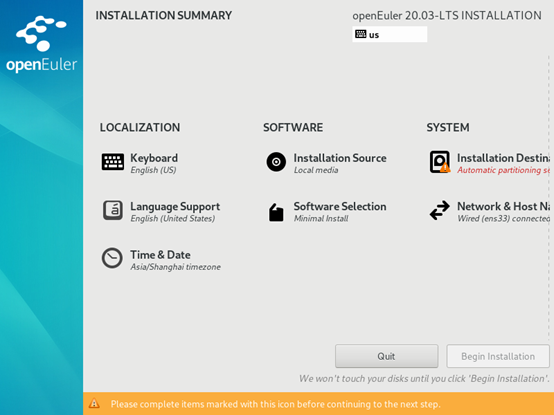Open the Time & Date clock icon
Screen dimensions: 554x415
pos(112,258)
